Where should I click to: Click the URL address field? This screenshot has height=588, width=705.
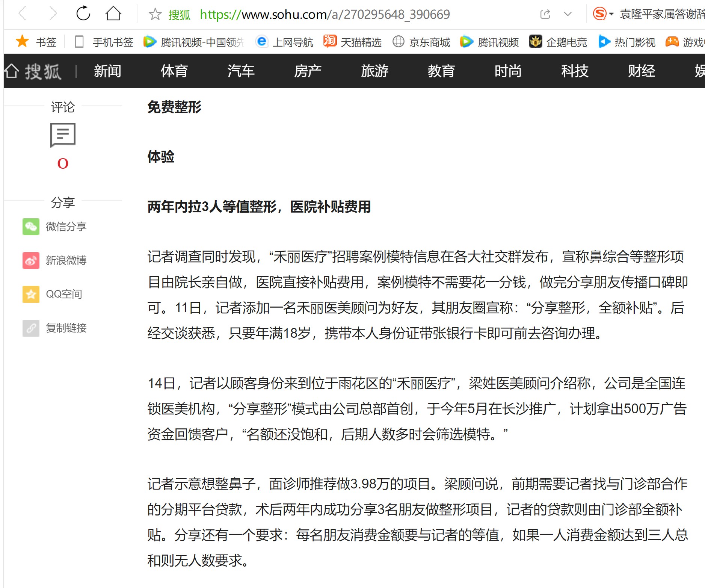[325, 14]
